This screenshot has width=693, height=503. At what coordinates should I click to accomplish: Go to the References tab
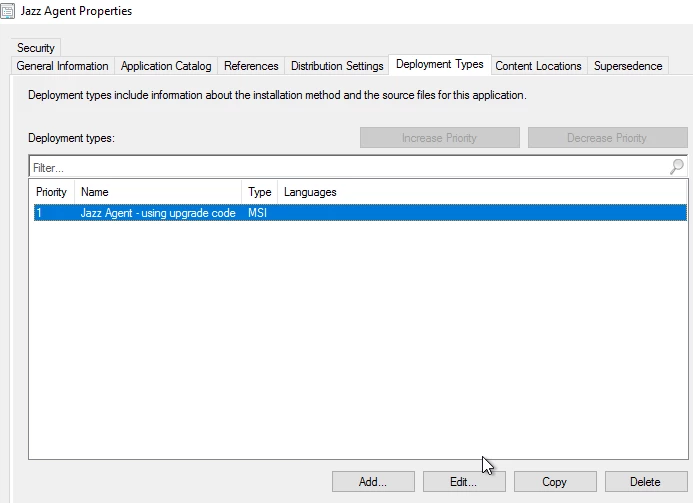coord(251,66)
